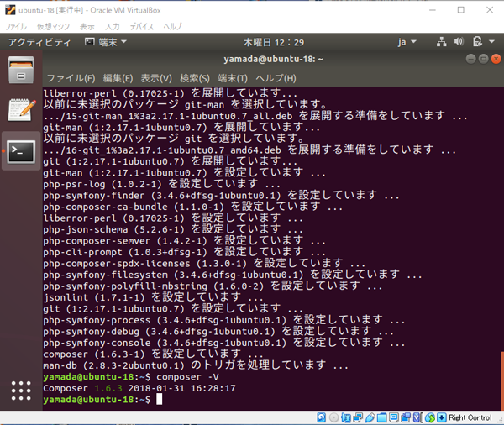504x425 pixels.
Task: Click the 'php-symfony-debug' line
Action: pos(218,331)
